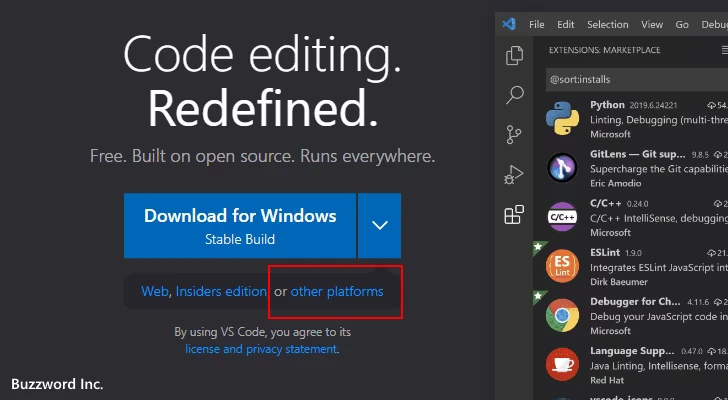
Task: Click the Python extension logo
Action: point(562,118)
